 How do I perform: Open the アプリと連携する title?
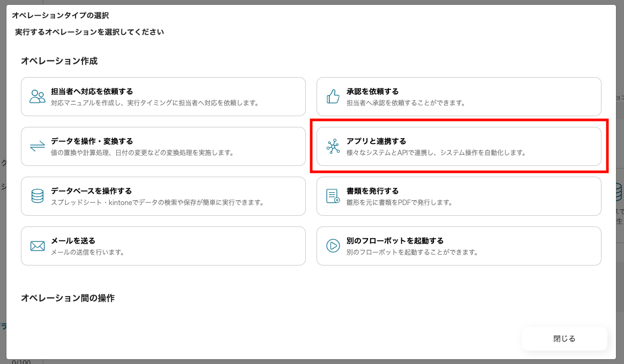tap(376, 141)
